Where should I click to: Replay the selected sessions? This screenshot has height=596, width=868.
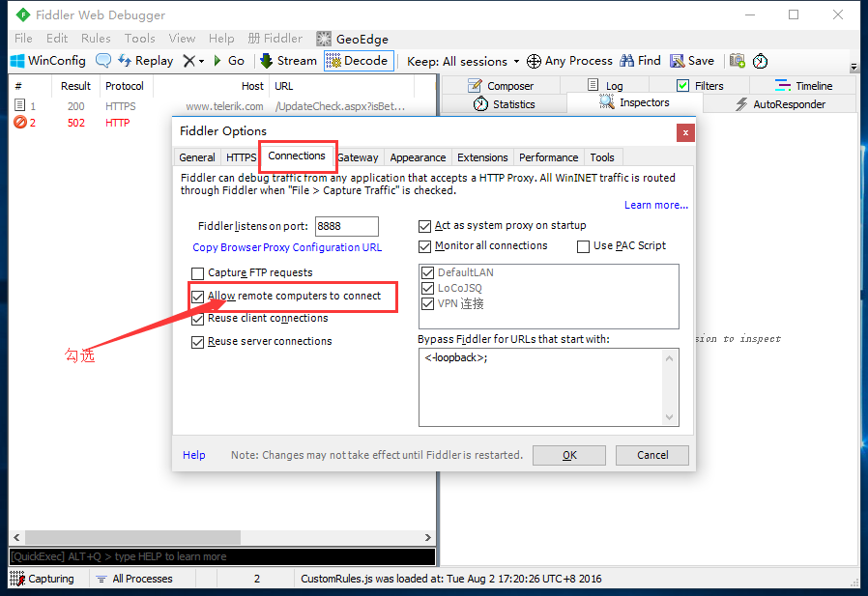coord(146,61)
